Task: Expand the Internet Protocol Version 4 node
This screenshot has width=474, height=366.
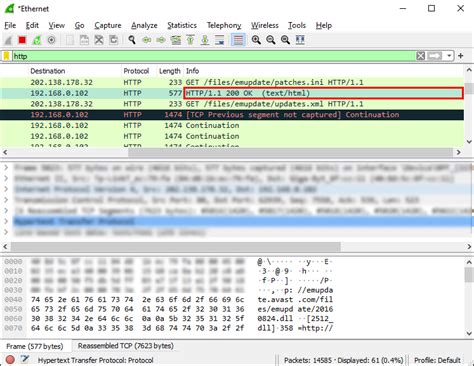Action: click(x=6, y=189)
